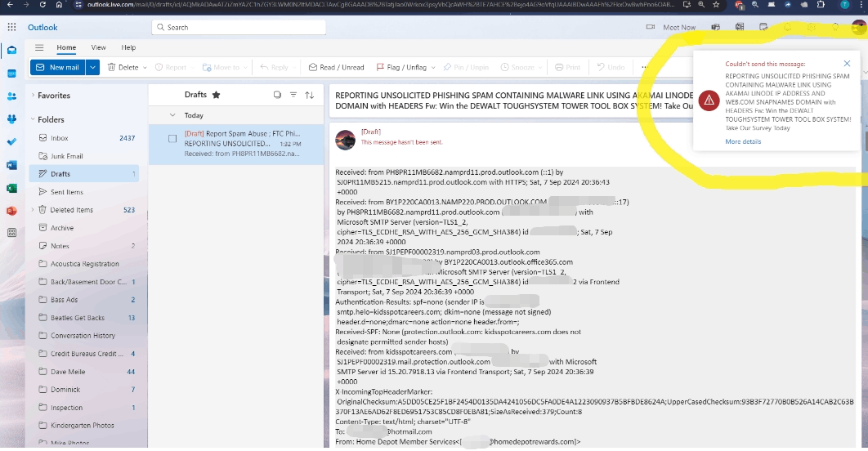Open the Junk Email folder

coord(83,156)
